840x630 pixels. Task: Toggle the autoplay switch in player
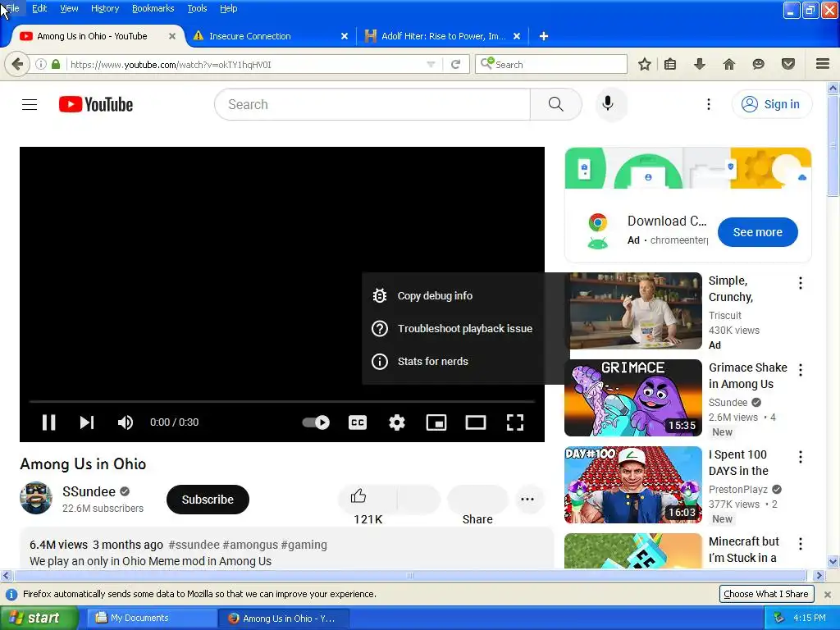tap(316, 422)
